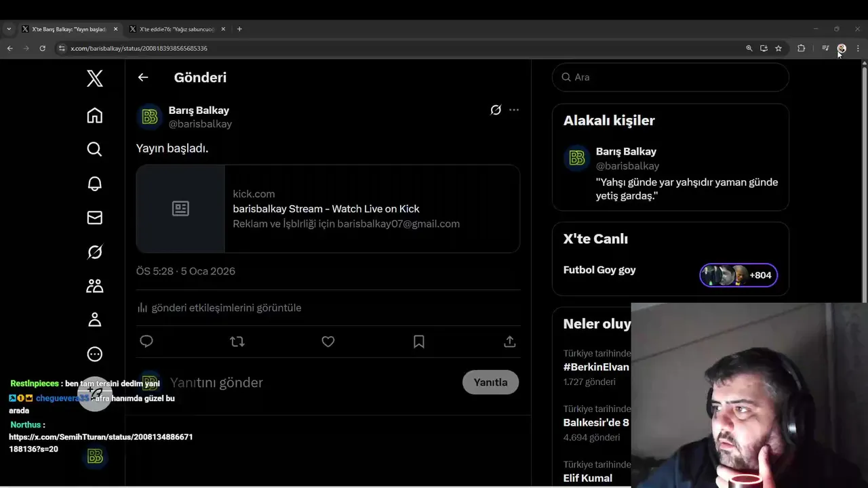Click the share upload icon

pyautogui.click(x=510, y=342)
